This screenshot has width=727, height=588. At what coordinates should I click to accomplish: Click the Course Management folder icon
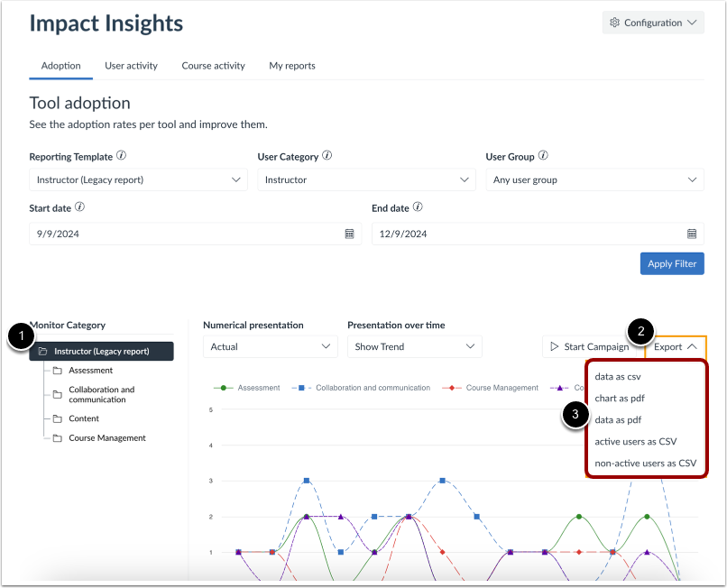[x=57, y=437]
